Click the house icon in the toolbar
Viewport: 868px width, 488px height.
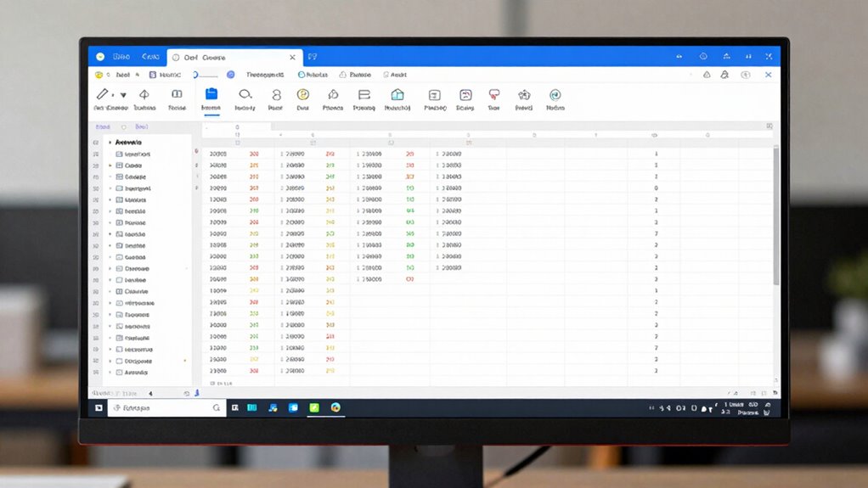pyautogui.click(x=397, y=95)
